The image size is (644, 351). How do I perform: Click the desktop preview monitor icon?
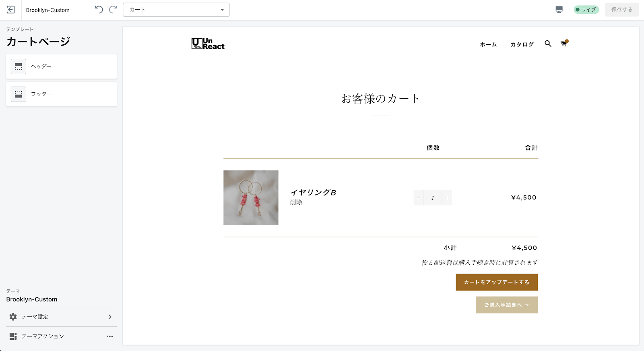click(559, 10)
